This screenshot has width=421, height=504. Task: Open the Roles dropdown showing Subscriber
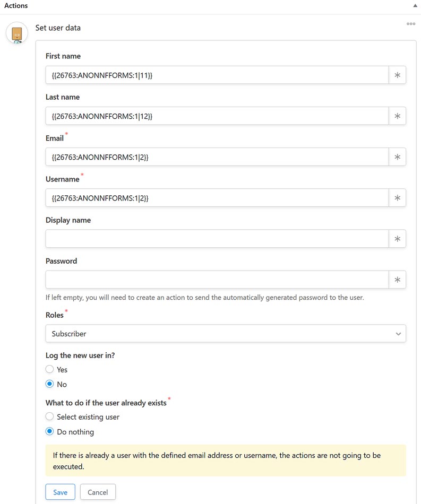pos(226,334)
